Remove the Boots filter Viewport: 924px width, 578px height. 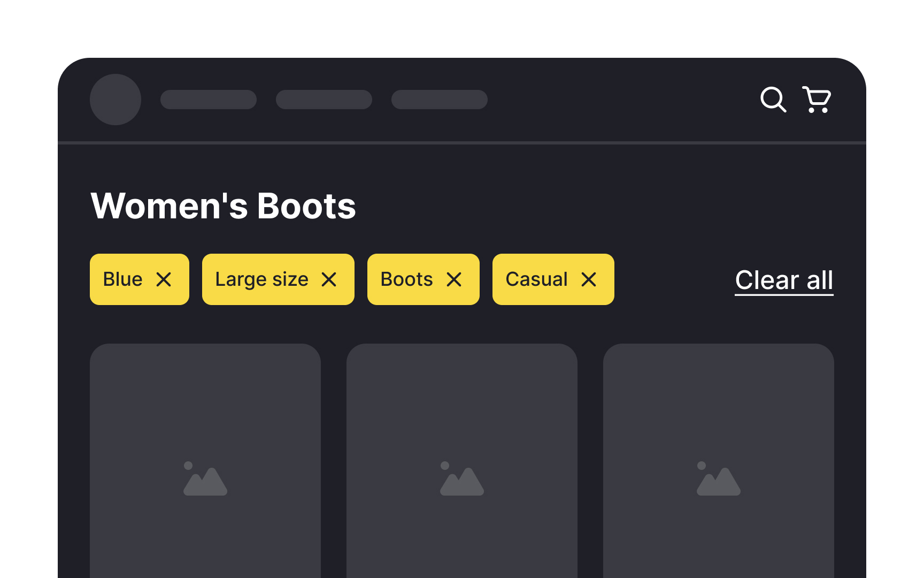[454, 279]
